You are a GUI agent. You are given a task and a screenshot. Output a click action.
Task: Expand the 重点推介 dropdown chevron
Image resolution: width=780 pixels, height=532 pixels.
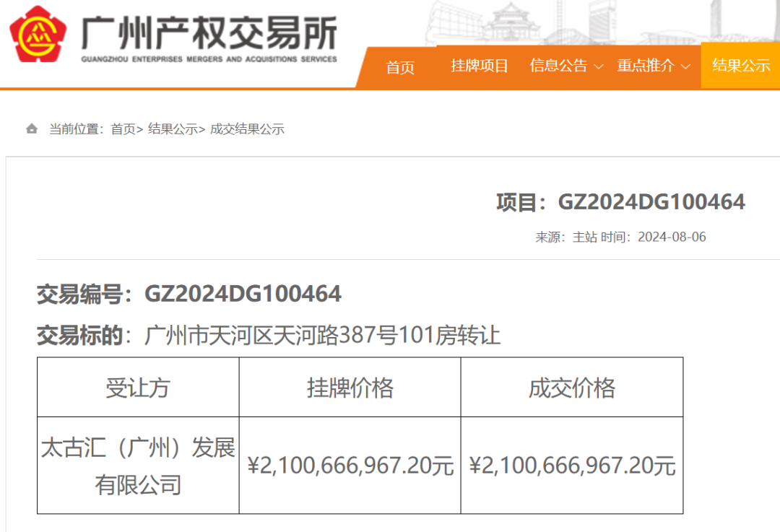click(685, 66)
